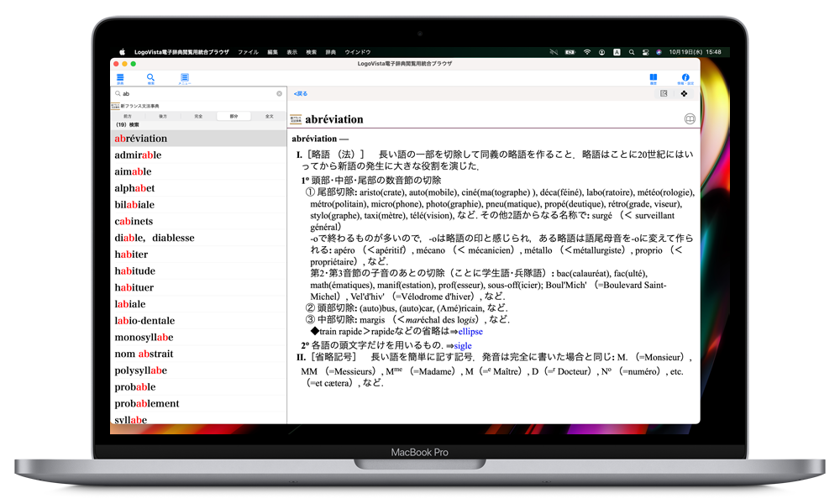The width and height of the screenshot is (840, 504).
Task: Open the LogoVista application menu
Action: (x=181, y=52)
